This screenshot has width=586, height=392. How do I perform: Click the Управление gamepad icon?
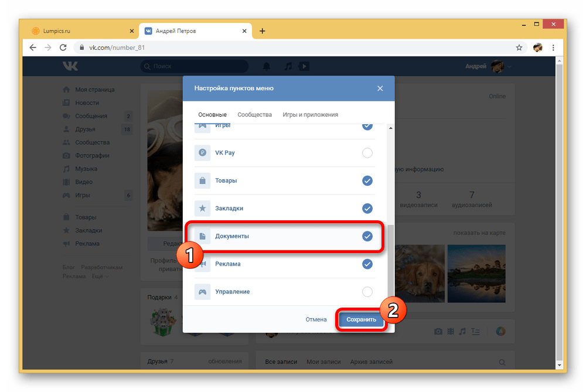(202, 291)
